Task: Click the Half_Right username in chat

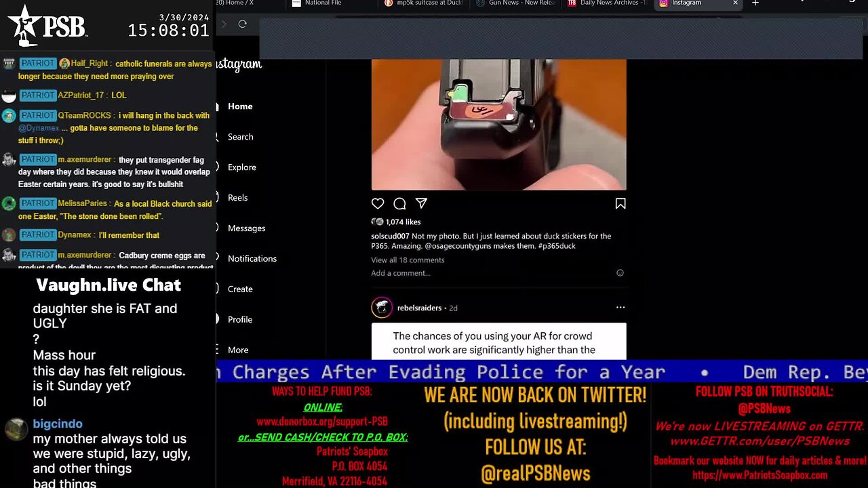Action: pos(90,64)
